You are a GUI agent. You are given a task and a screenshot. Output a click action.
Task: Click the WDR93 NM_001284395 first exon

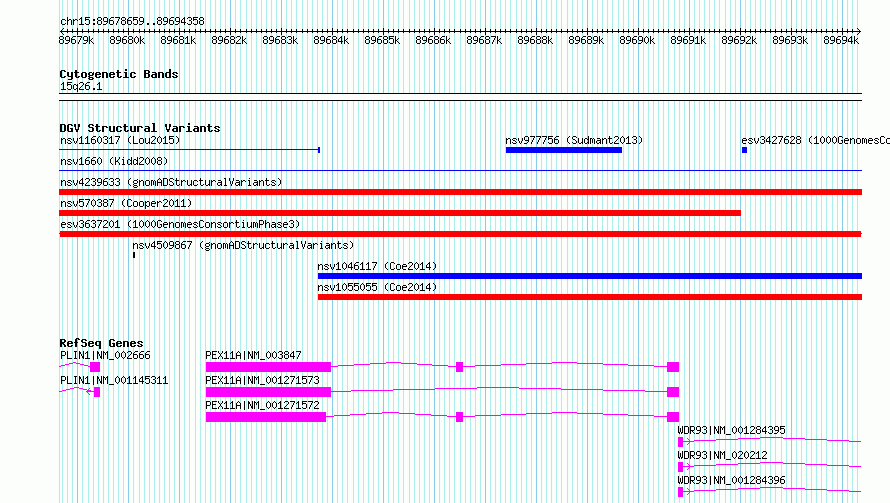(681, 442)
